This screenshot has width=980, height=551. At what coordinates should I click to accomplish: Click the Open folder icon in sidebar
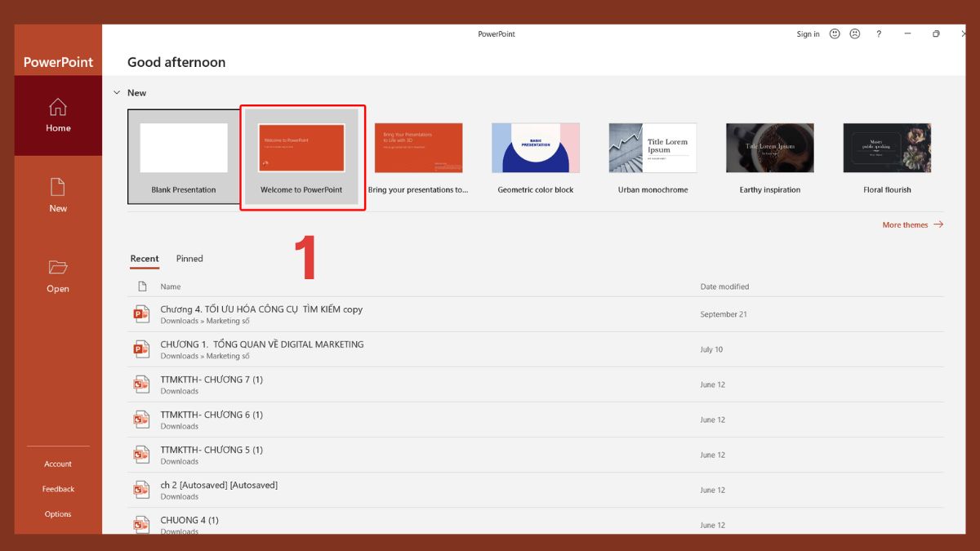point(58,267)
